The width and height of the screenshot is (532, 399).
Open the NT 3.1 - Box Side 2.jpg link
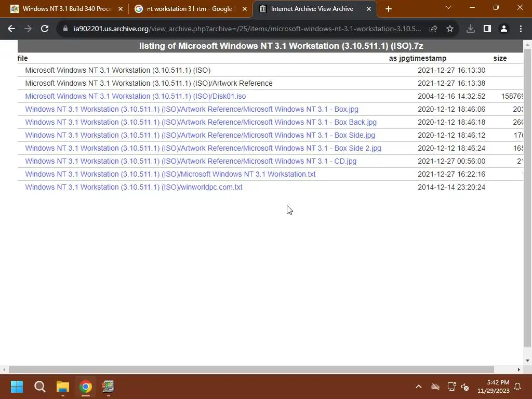(203, 148)
